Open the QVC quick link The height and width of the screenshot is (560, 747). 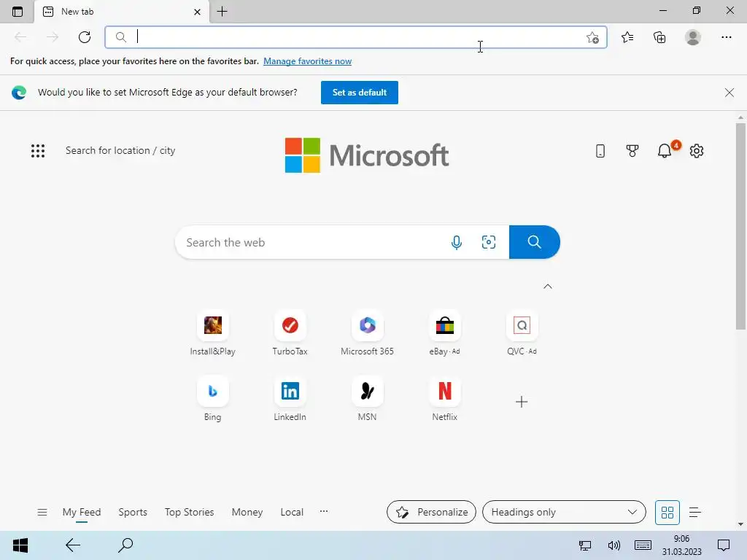522,333
